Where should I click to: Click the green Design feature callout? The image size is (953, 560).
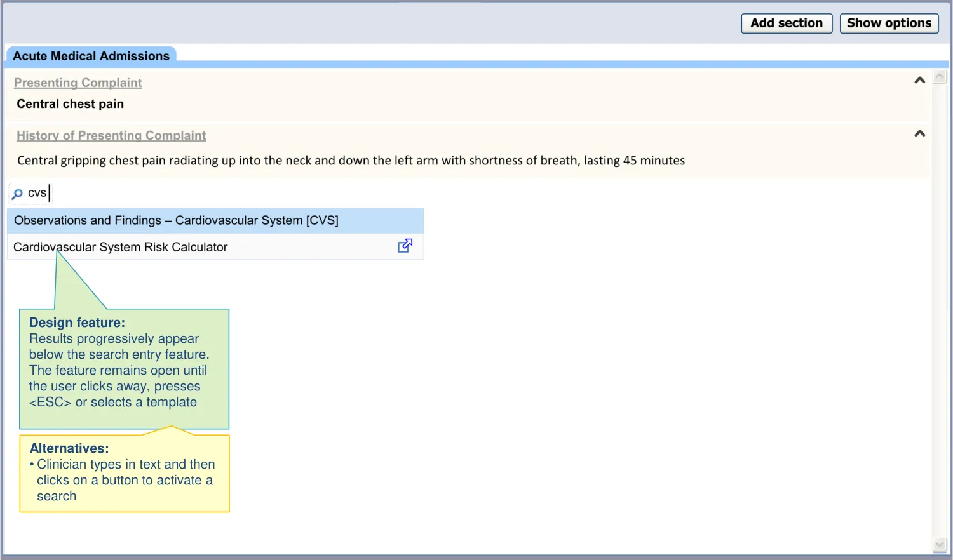click(124, 368)
